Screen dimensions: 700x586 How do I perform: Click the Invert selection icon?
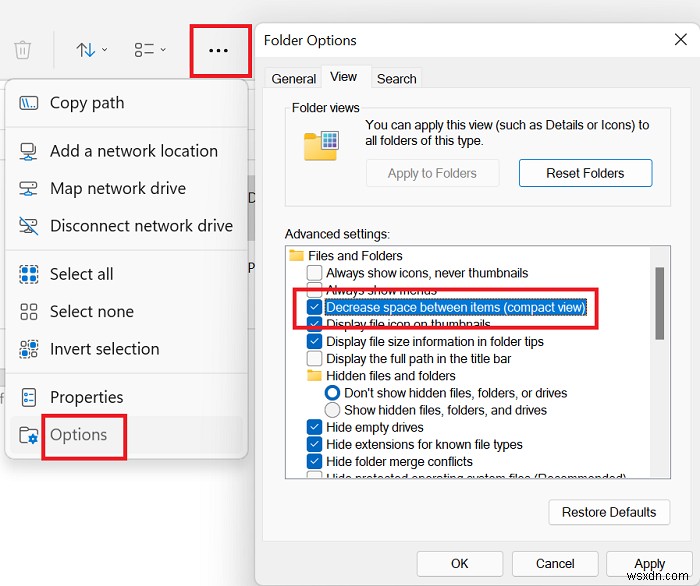point(29,349)
